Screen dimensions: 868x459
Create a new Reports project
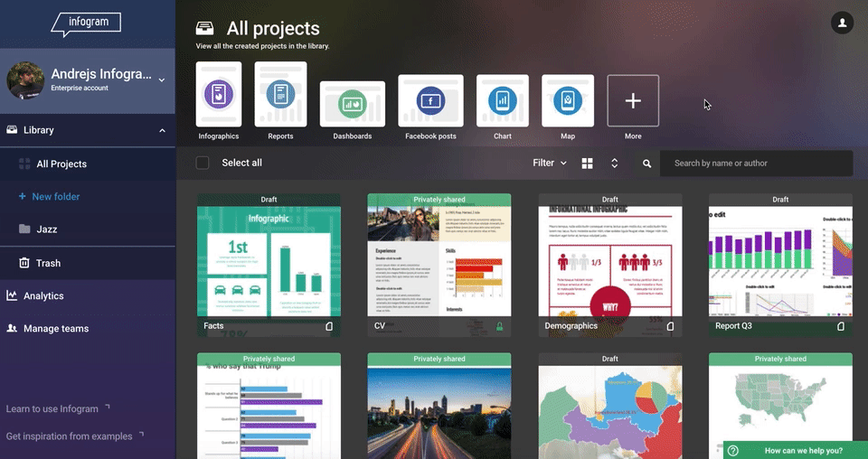click(x=280, y=94)
